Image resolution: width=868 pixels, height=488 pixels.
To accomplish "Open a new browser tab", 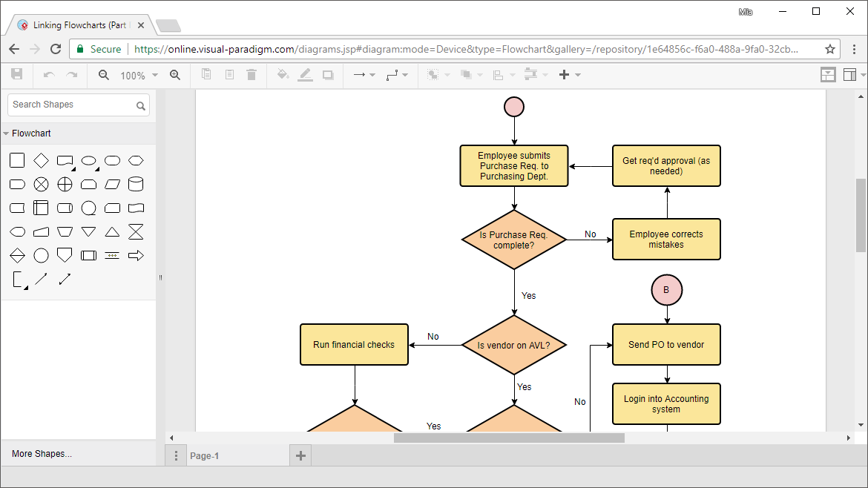I will [168, 25].
